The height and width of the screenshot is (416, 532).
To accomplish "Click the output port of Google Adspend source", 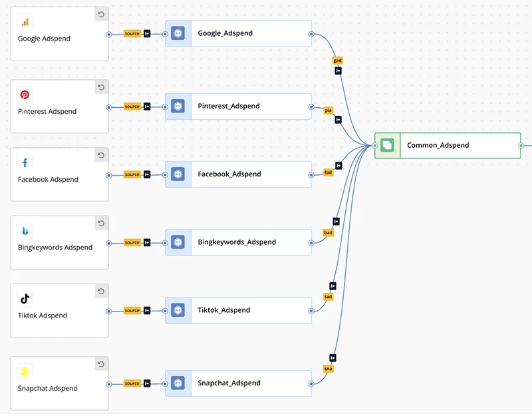I will tap(109, 35).
